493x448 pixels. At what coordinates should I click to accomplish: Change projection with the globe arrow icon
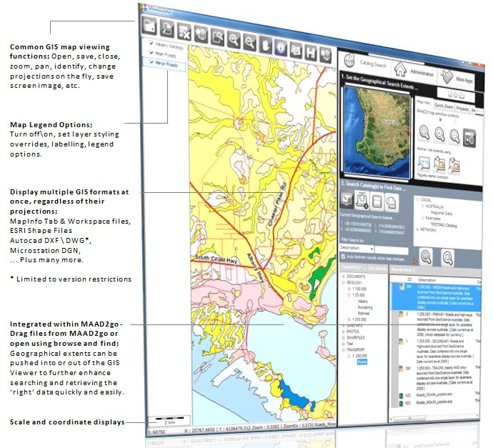201,34
